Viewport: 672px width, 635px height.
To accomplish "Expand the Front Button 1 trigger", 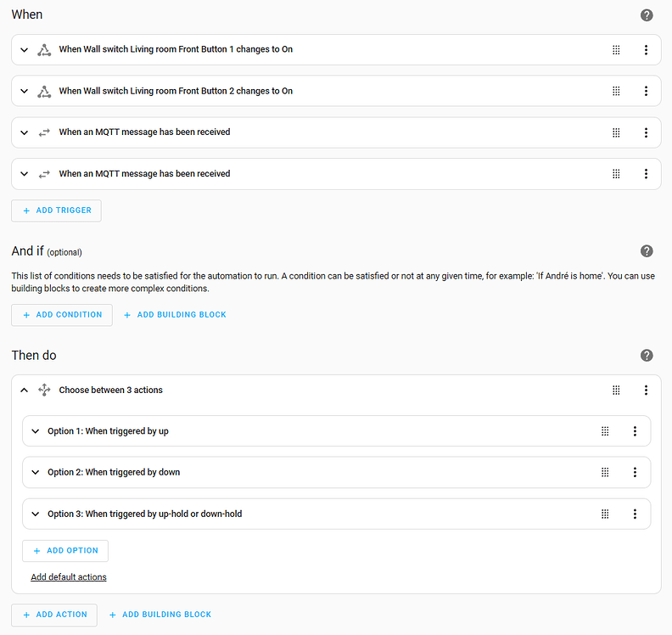I will pyautogui.click(x=25, y=50).
